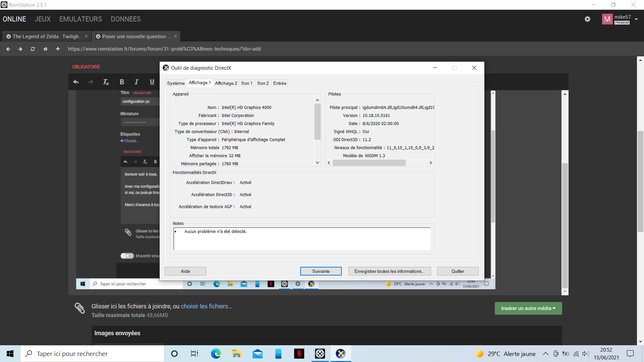Click the browser back arrow icon

[x=8, y=49]
